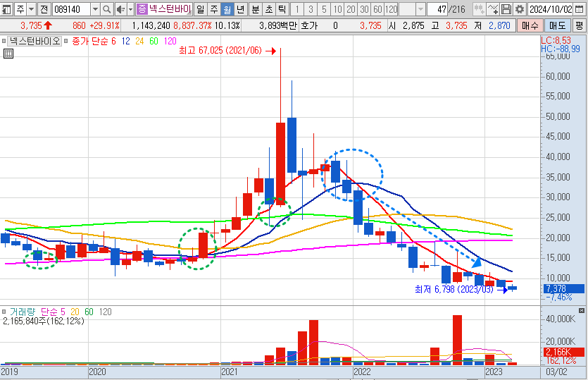Open stock search with the magnifier icon
Image resolution: width=588 pixels, height=380 pixels.
pos(107,9)
